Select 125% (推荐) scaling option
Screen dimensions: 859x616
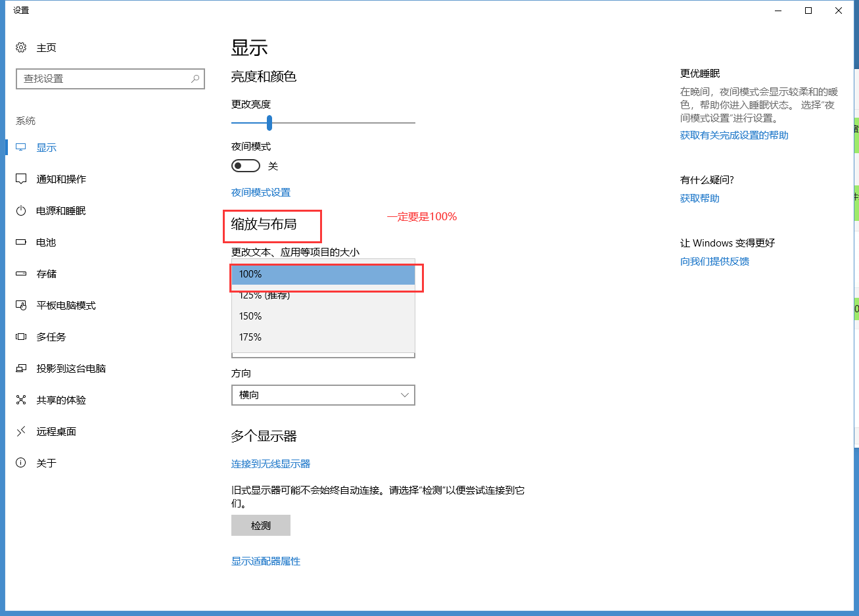(323, 295)
